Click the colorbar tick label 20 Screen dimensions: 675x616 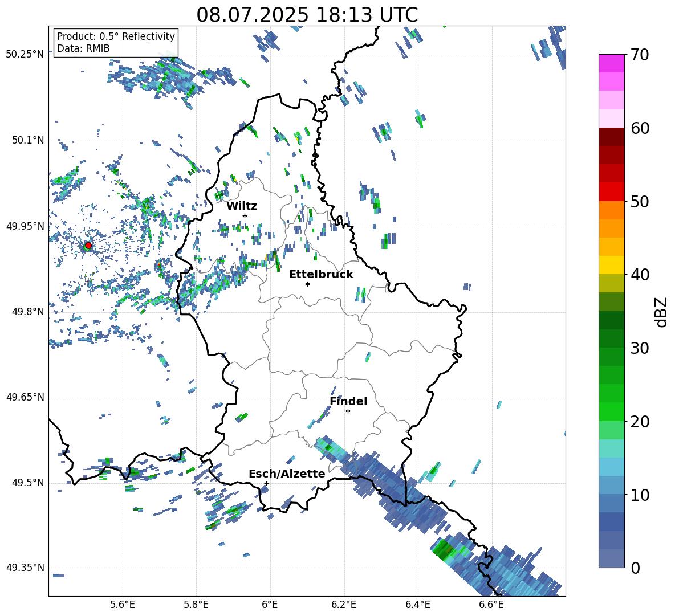pos(640,422)
